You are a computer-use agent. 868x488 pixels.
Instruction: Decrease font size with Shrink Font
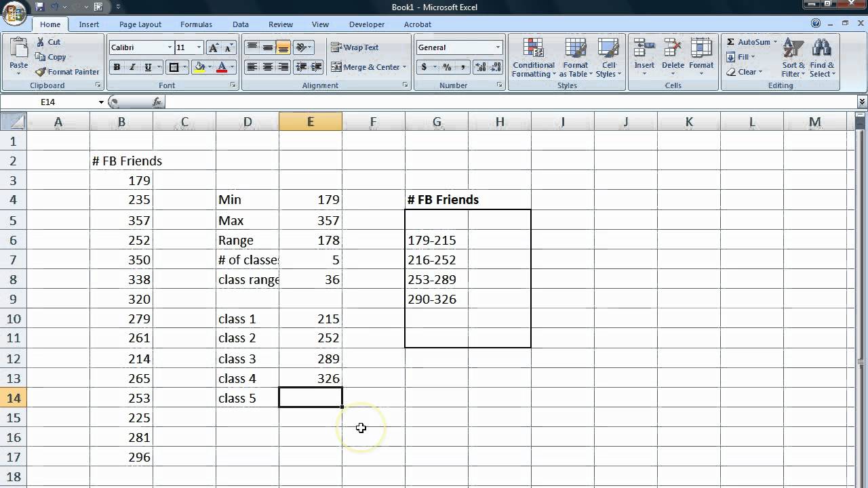[229, 47]
